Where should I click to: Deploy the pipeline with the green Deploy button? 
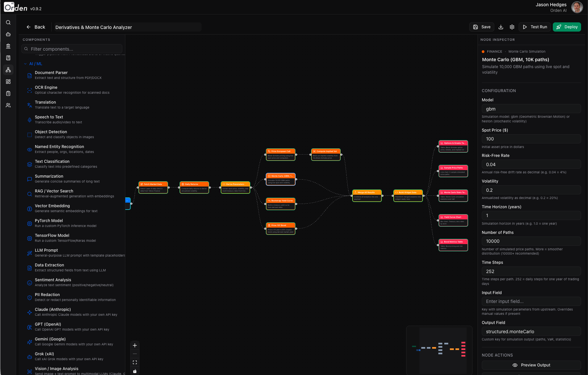(567, 27)
